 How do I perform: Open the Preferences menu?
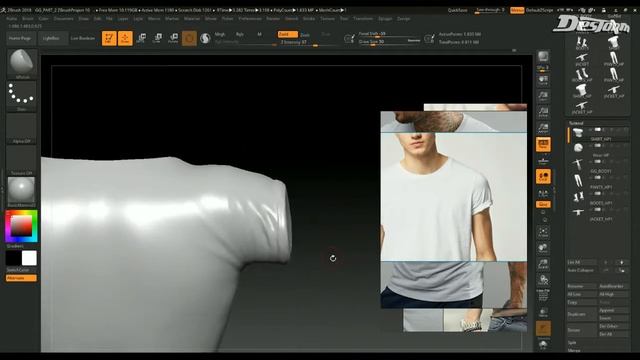pos(250,19)
